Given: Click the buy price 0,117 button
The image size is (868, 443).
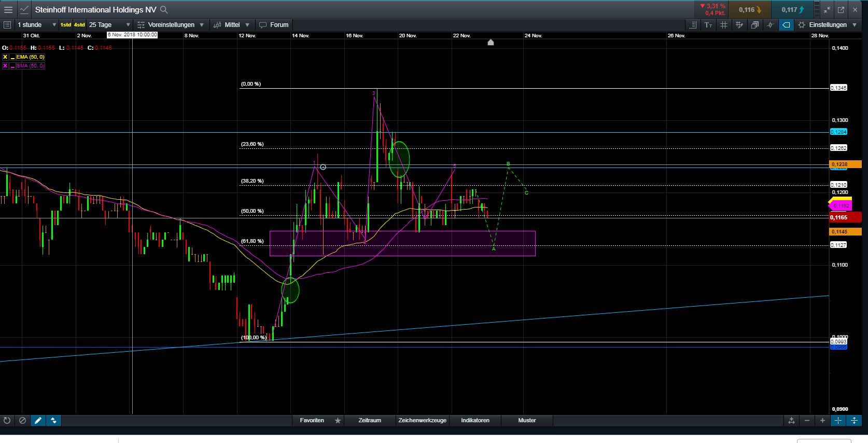Looking at the screenshot, I should click(x=792, y=9).
